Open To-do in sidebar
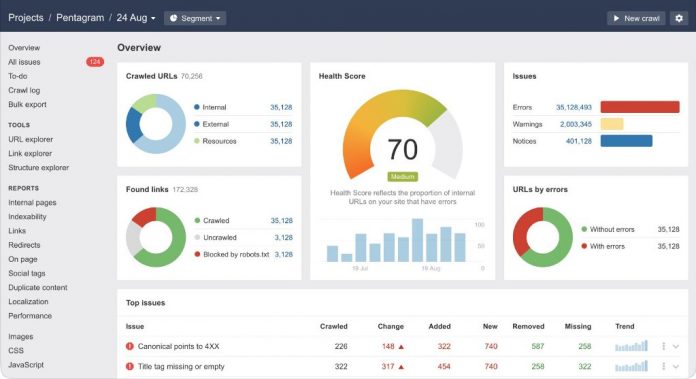The image size is (696, 379). click(18, 76)
